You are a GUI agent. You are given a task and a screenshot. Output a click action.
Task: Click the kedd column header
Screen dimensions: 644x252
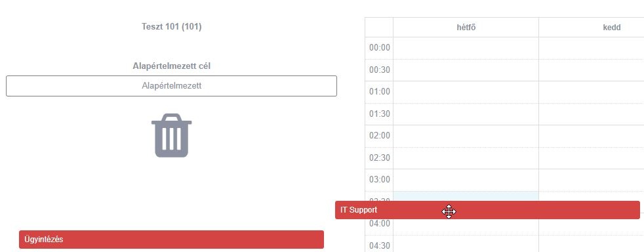point(612,28)
